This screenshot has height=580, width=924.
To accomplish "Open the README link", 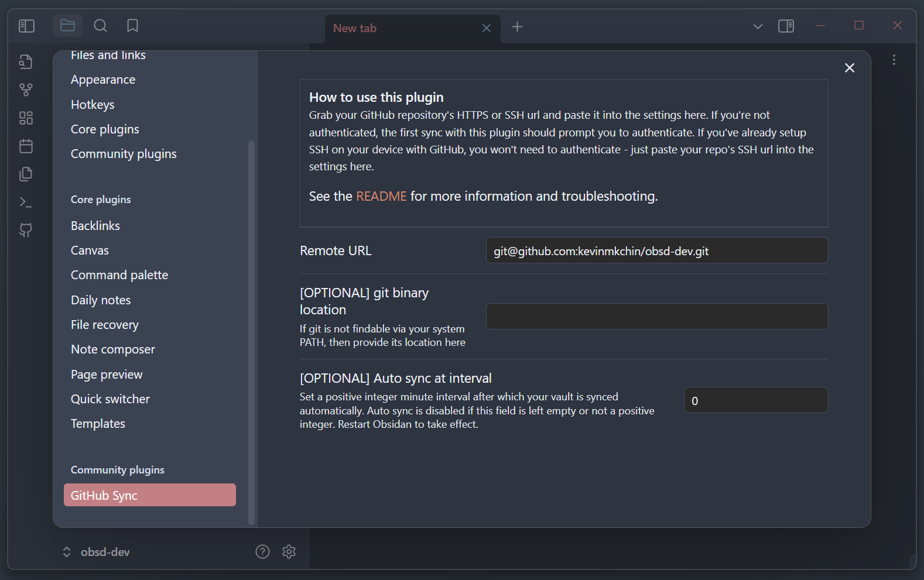I will click(x=381, y=196).
